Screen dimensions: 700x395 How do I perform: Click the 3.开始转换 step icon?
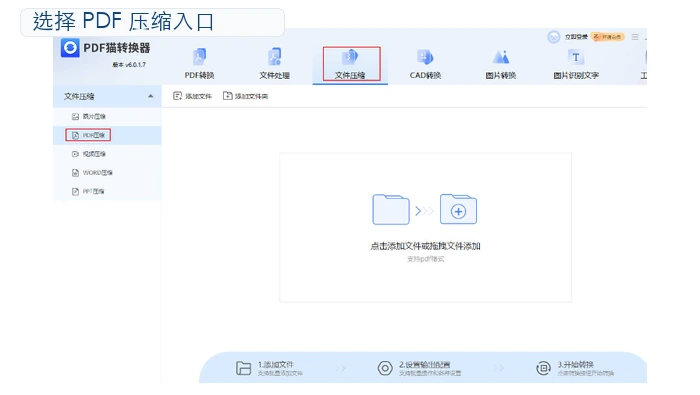click(x=543, y=368)
